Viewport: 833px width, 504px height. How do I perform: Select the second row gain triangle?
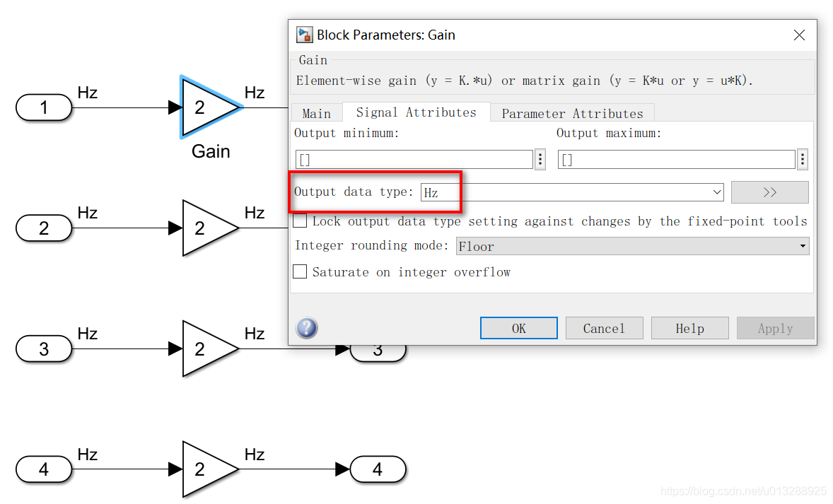pyautogui.click(x=205, y=228)
